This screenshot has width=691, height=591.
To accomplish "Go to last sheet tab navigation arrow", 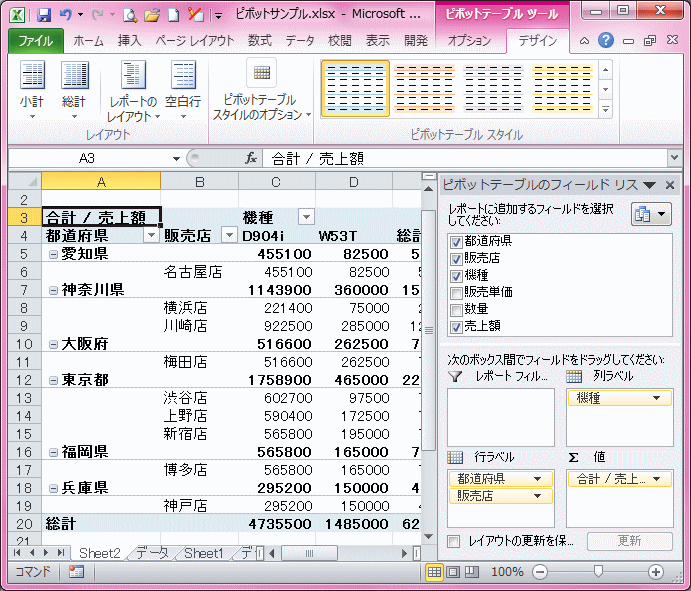I will pyautogui.click(x=61, y=553).
